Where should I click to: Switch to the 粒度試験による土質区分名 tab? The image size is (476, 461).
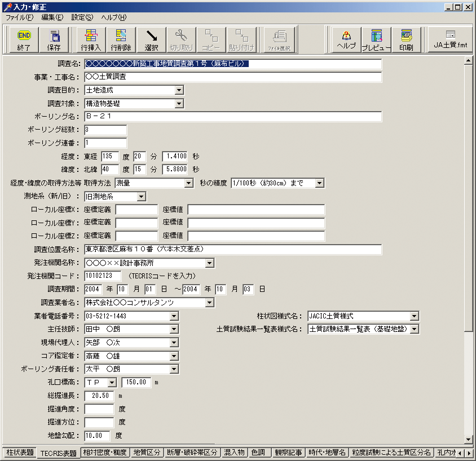point(391,452)
